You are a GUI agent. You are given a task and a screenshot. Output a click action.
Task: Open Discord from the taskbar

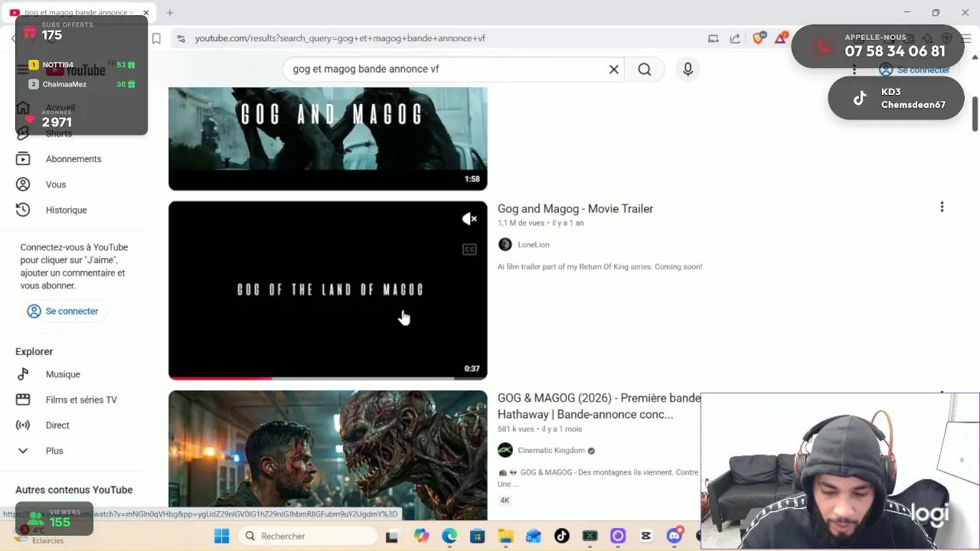tap(675, 536)
